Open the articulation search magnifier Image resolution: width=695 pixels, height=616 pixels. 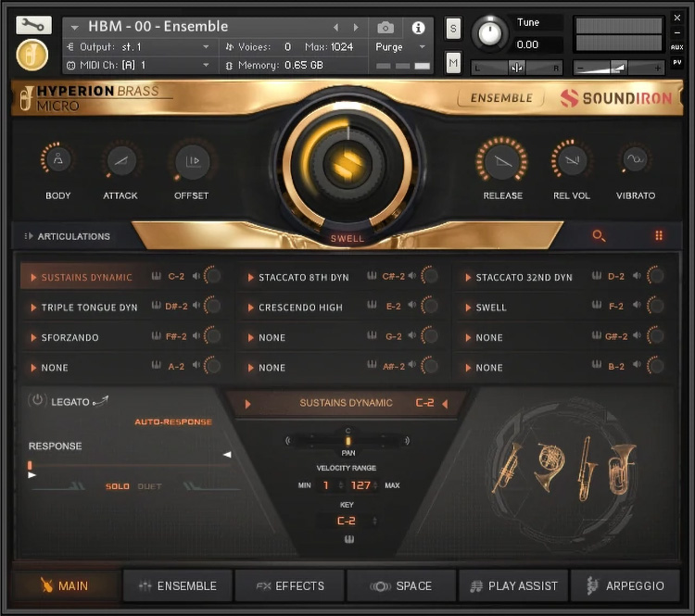(599, 236)
